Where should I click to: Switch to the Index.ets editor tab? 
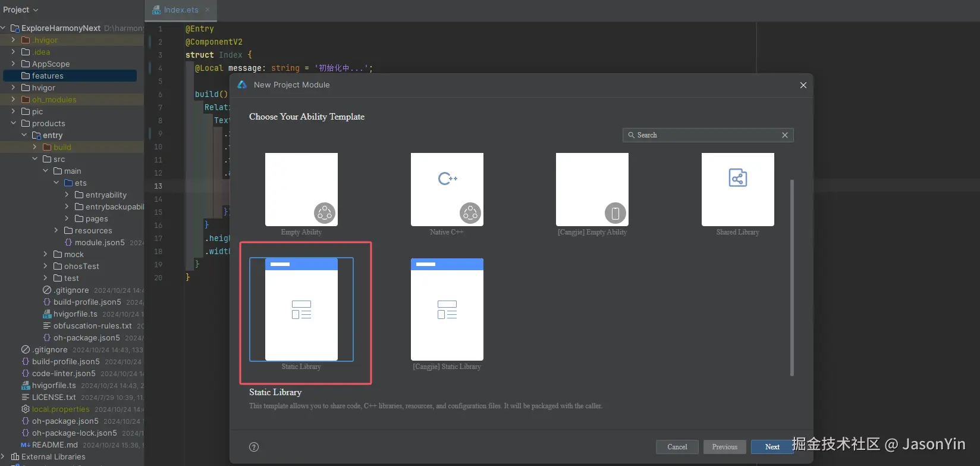coord(181,10)
